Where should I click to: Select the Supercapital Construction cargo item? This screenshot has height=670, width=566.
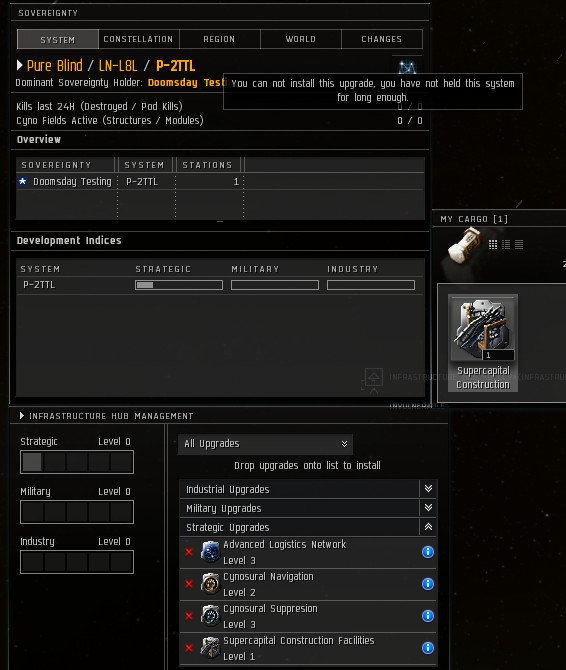point(483,343)
